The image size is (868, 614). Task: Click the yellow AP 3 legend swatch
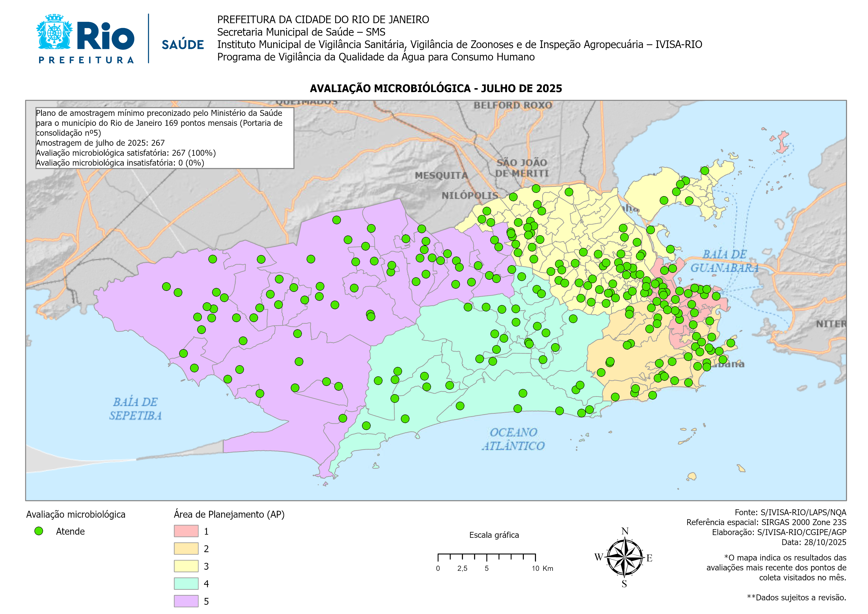186,566
